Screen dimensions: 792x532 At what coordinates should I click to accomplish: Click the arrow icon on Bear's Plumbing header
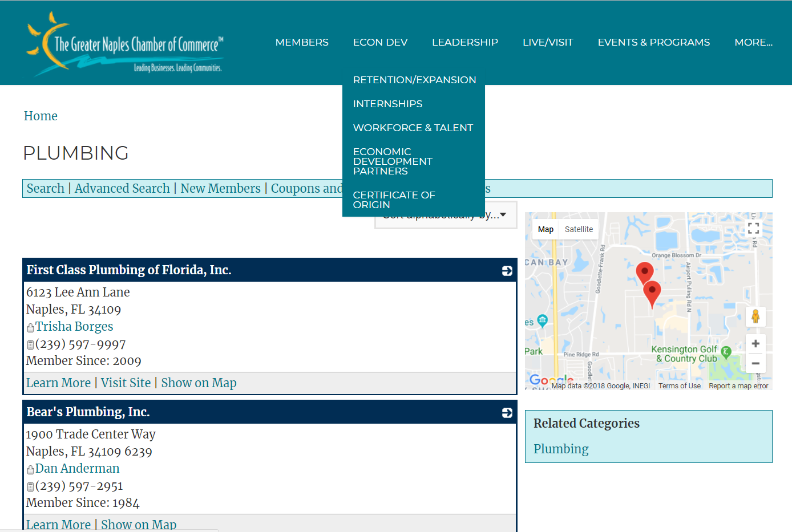pos(507,413)
